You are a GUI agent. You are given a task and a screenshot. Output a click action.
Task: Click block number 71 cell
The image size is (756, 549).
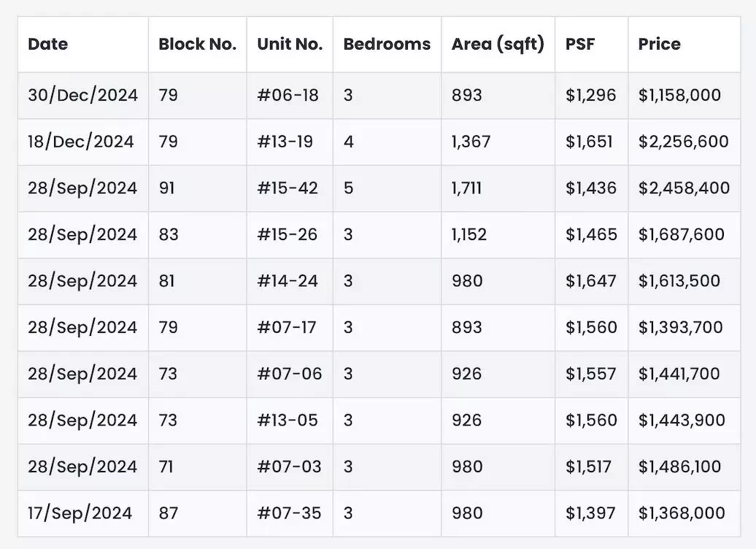click(x=198, y=467)
